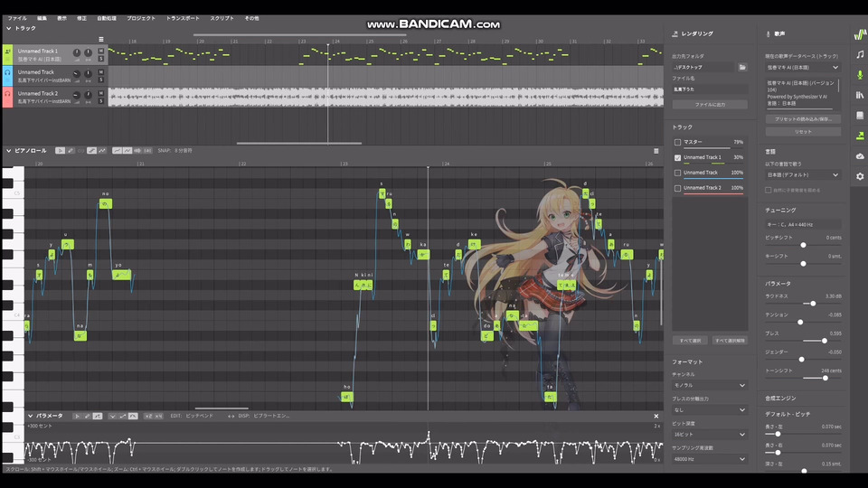Click すべて選択 button
This screenshot has height=488, width=868.
pos(690,341)
